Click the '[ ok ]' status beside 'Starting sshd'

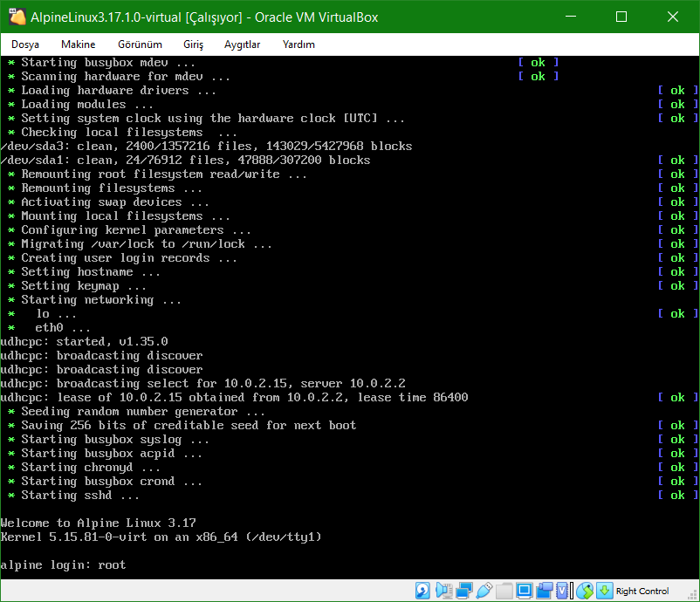tap(677, 496)
